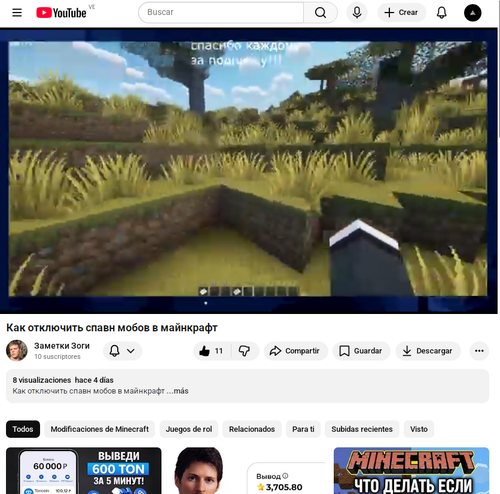Save video with Guardar button
The width and height of the screenshot is (500, 494).
(361, 351)
